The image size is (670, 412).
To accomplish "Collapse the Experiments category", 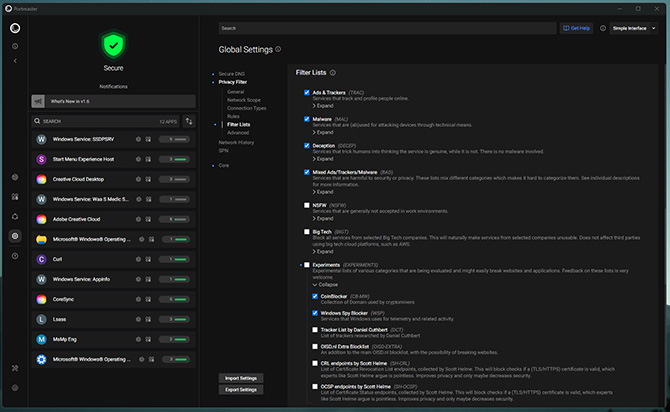I will point(325,285).
